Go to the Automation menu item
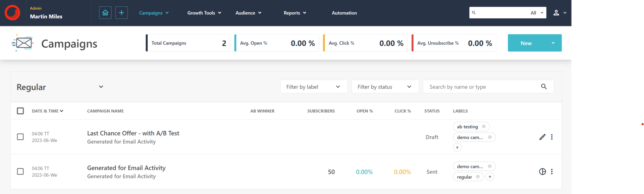The width and height of the screenshot is (644, 194). [344, 13]
